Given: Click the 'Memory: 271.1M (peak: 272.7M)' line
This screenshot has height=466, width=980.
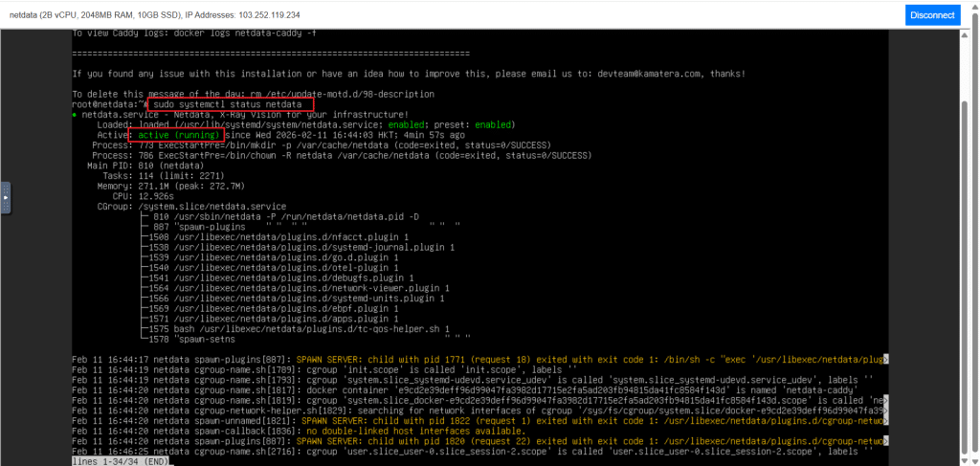Looking at the screenshot, I should pyautogui.click(x=170, y=187).
